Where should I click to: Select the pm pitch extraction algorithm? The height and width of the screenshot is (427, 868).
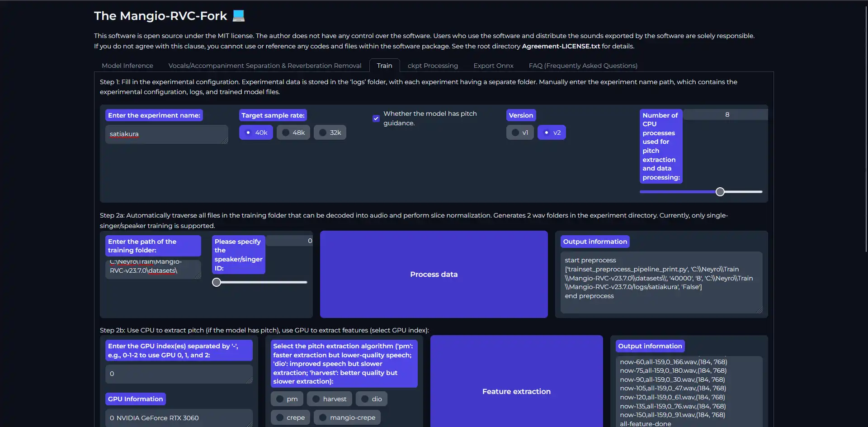tap(287, 399)
